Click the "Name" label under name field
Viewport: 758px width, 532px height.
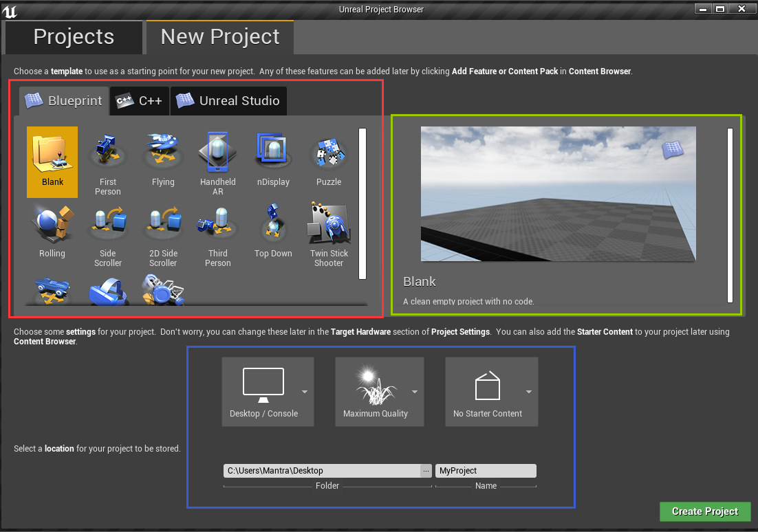pyautogui.click(x=486, y=486)
